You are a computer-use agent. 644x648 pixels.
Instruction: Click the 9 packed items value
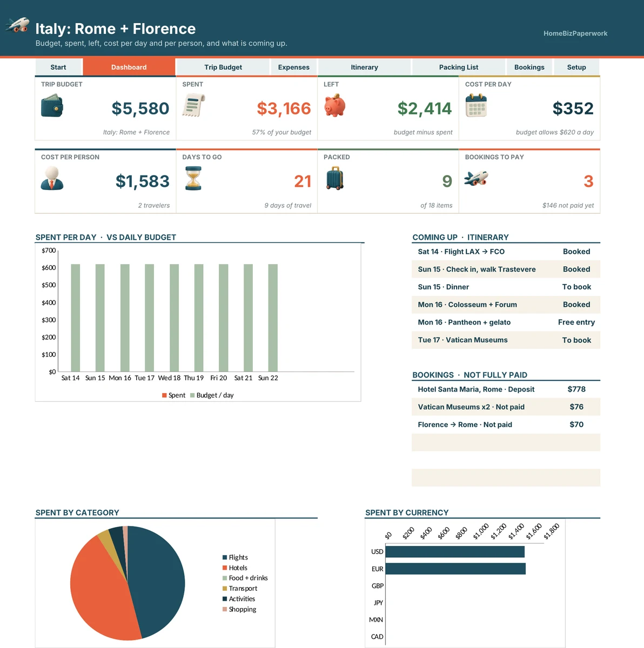coord(447,181)
